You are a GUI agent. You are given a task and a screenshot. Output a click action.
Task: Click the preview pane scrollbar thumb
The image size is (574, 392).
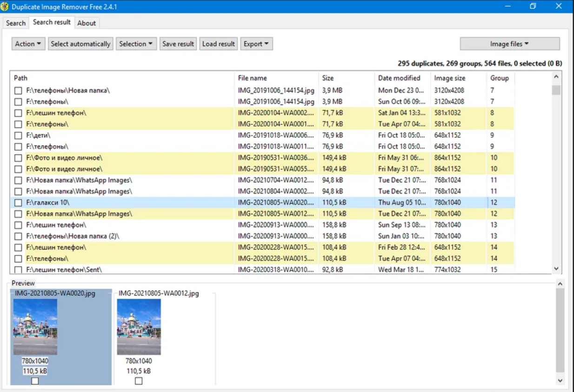(560, 330)
